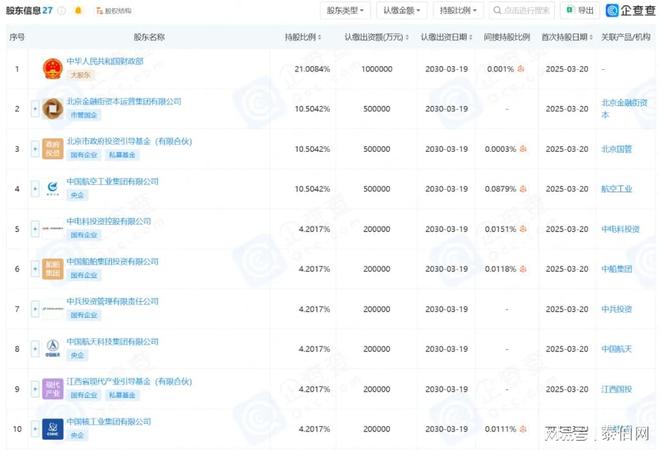
Task: Click the magnifier icon in search box
Action: pos(497,10)
